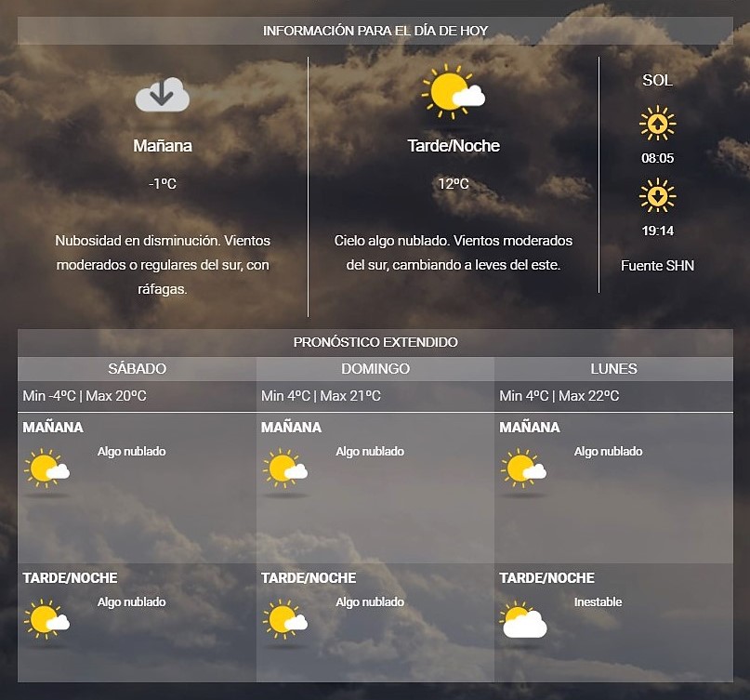Click the partly cloudy sun icon above Tarde/Noche
Screen dimensions: 750x700
click(x=453, y=92)
